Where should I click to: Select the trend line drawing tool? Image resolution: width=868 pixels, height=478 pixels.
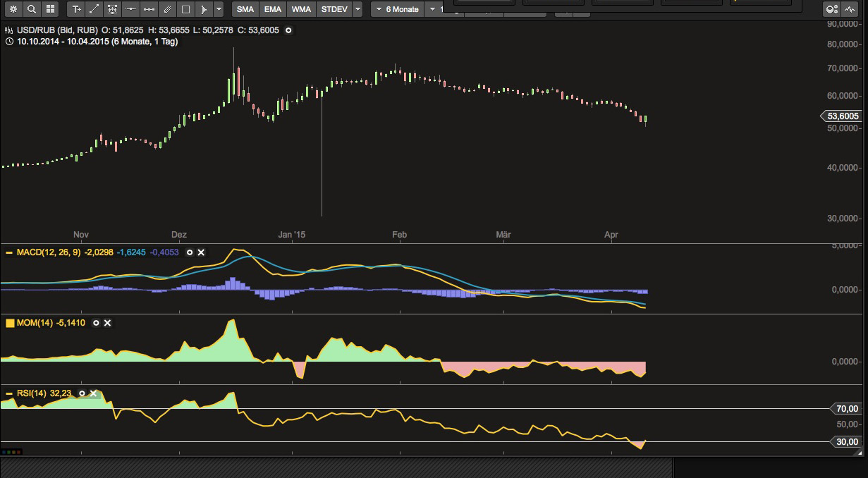tap(94, 9)
